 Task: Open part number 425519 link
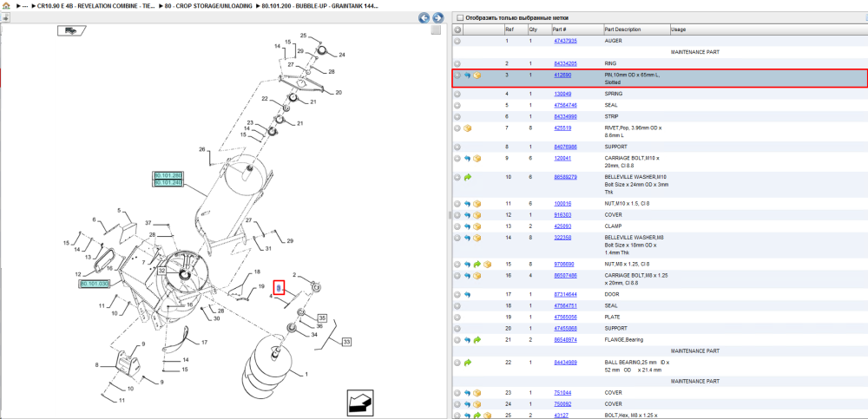pyautogui.click(x=562, y=128)
